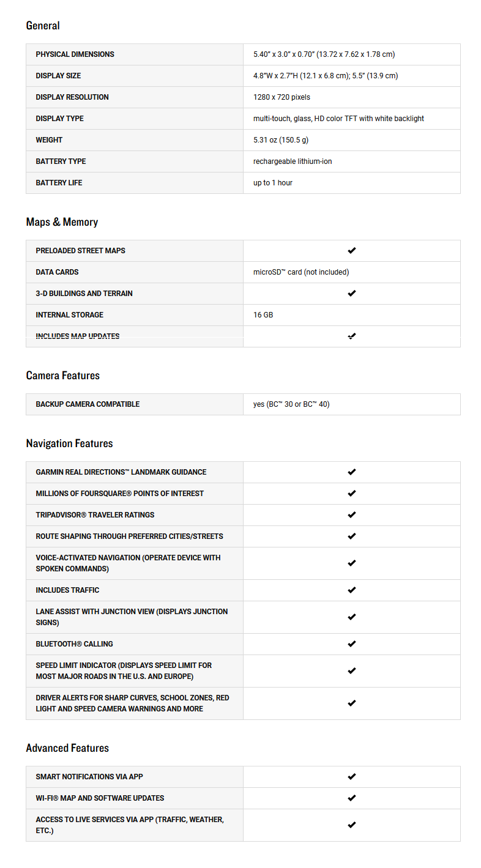
Task: Click the 3-D Buildings and Terrain checkmark
Action: pyautogui.click(x=352, y=294)
